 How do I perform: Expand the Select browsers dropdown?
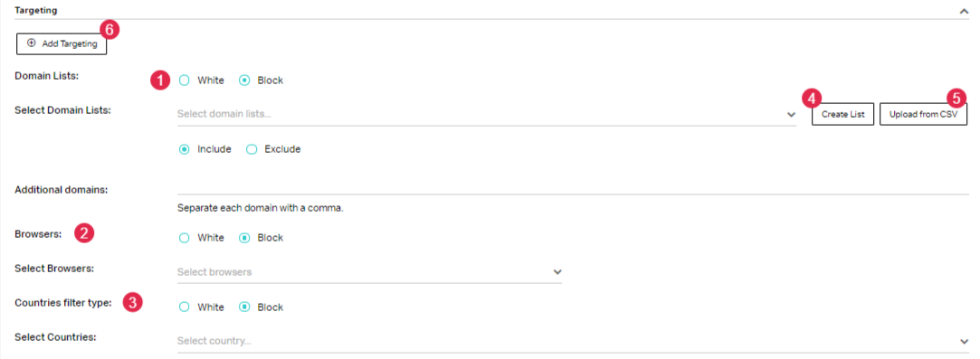[x=369, y=272]
